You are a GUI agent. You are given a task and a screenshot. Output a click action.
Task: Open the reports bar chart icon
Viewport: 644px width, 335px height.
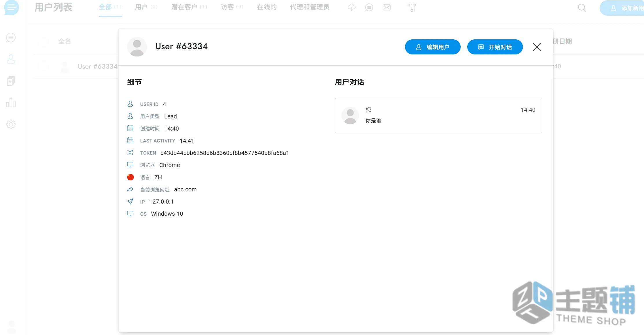click(11, 103)
